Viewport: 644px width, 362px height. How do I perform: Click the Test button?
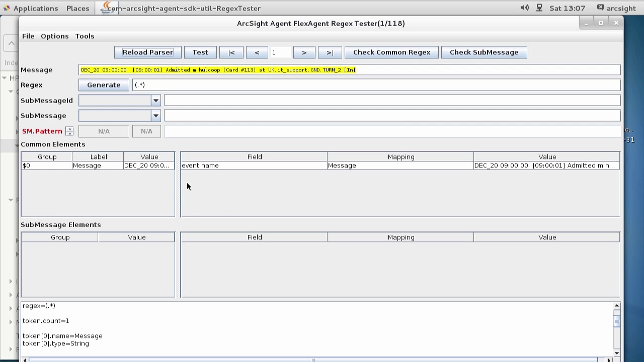200,52
